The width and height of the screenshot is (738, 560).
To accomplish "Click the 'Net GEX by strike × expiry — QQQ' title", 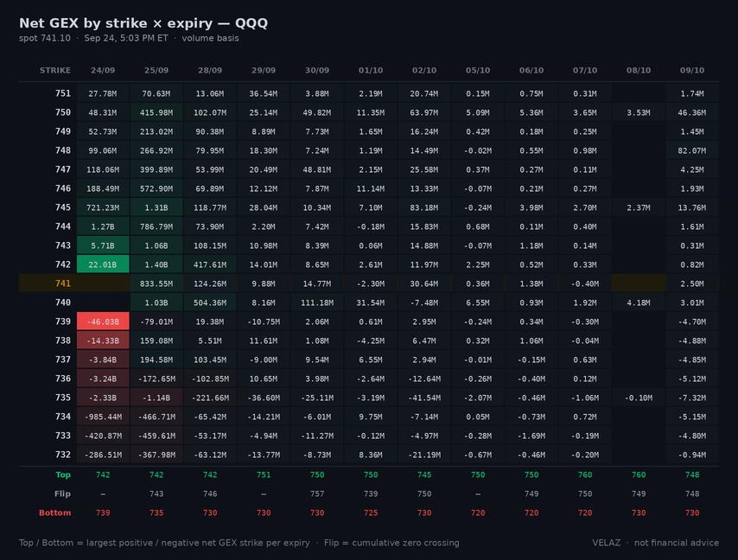I will pos(143,23).
